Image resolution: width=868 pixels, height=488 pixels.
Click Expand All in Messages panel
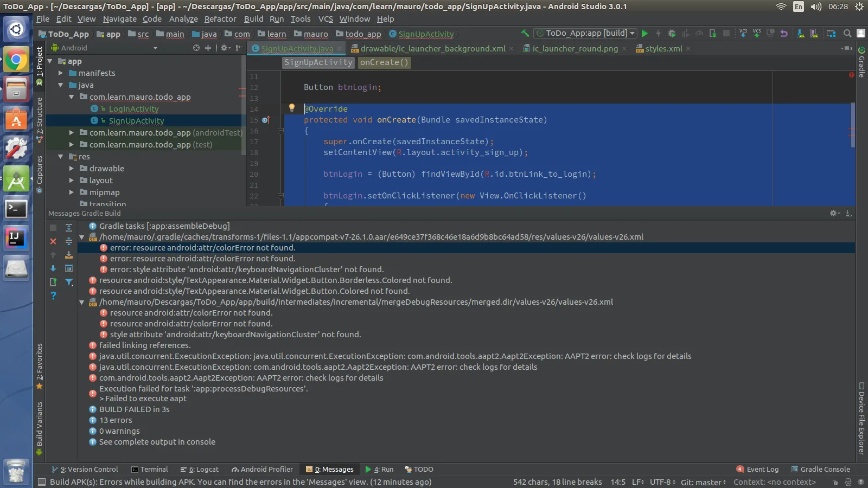click(69, 228)
